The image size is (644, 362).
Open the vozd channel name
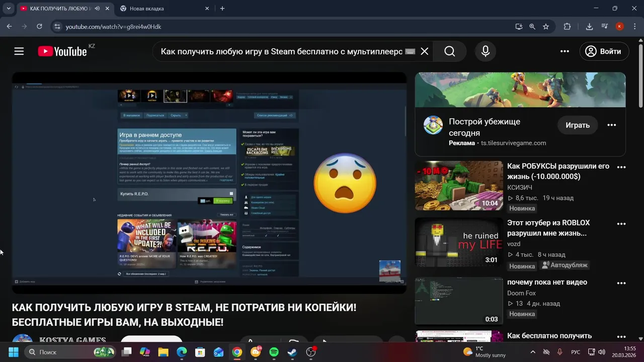click(x=514, y=244)
